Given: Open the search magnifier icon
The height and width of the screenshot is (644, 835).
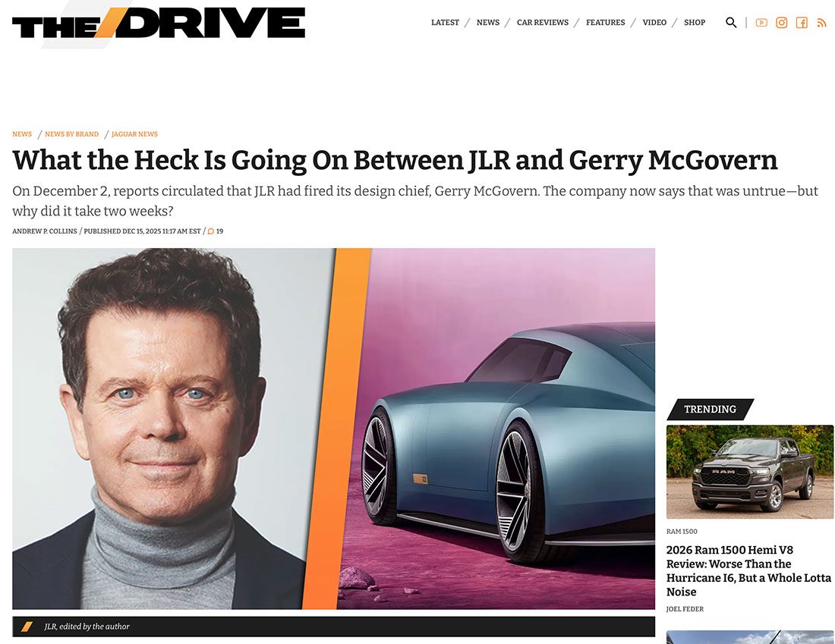Looking at the screenshot, I should point(731,22).
